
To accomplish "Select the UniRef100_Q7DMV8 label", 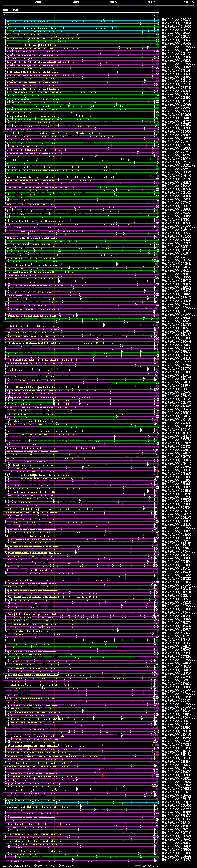I will point(177,135).
